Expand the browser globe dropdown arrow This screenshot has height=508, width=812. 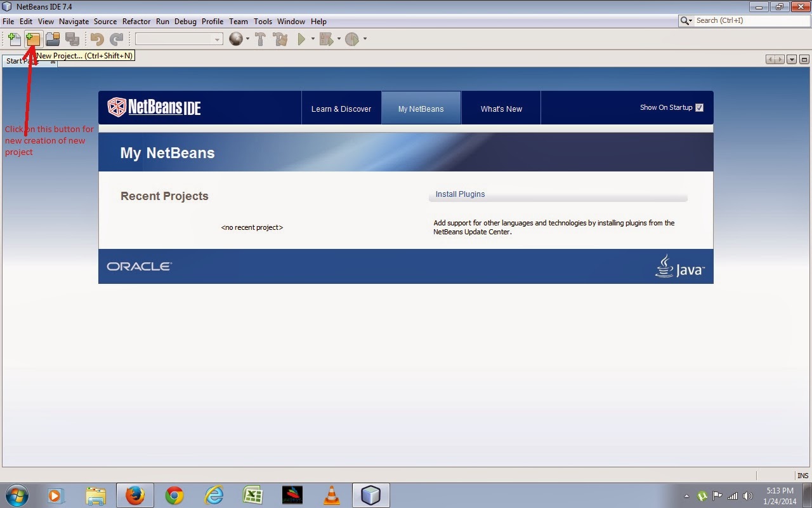pyautogui.click(x=247, y=39)
